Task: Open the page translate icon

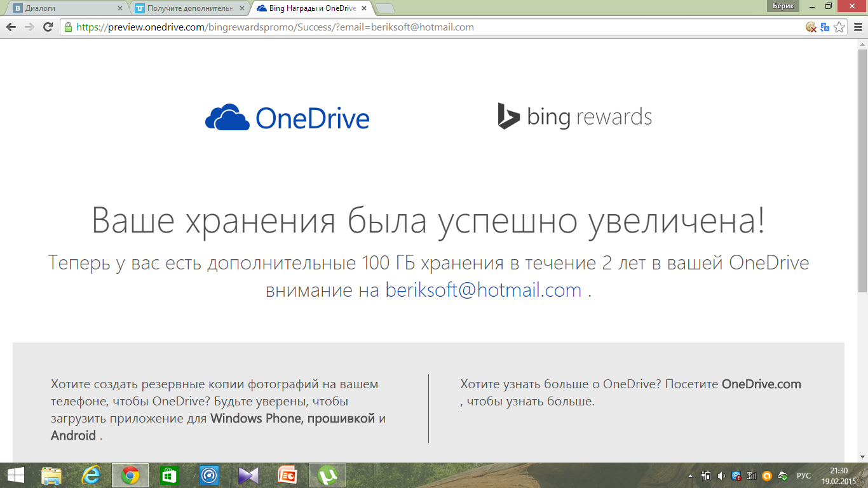Action: pyautogui.click(x=825, y=27)
